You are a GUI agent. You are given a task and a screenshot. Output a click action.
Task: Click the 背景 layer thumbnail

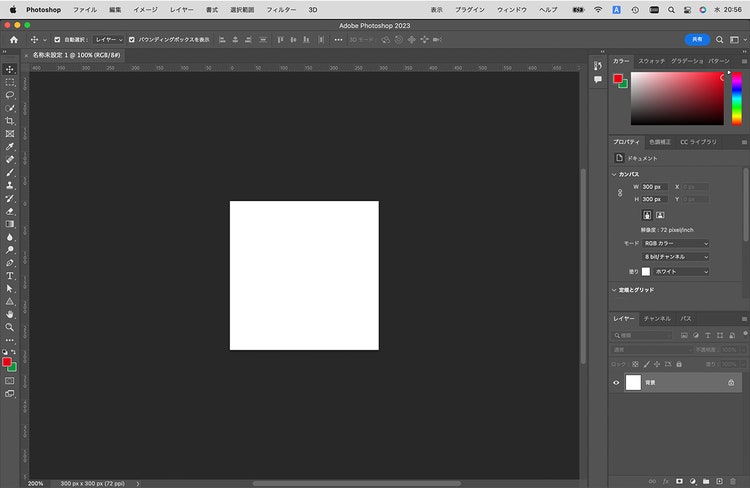(x=633, y=383)
